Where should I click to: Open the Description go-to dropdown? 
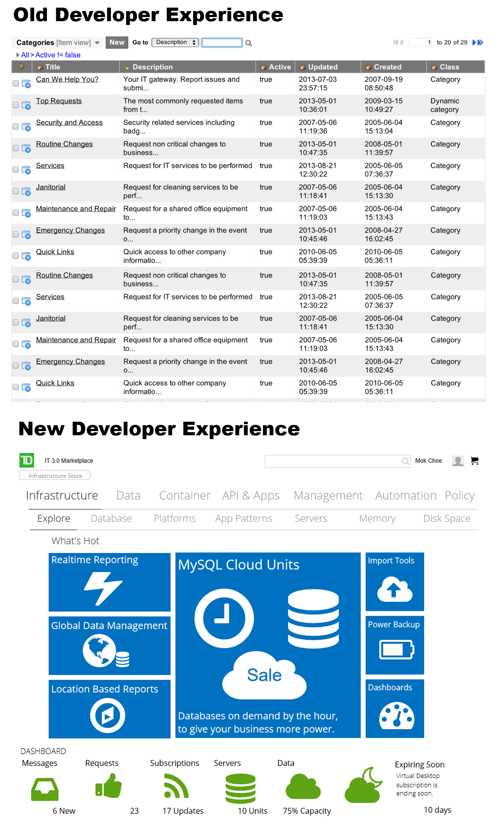point(175,42)
